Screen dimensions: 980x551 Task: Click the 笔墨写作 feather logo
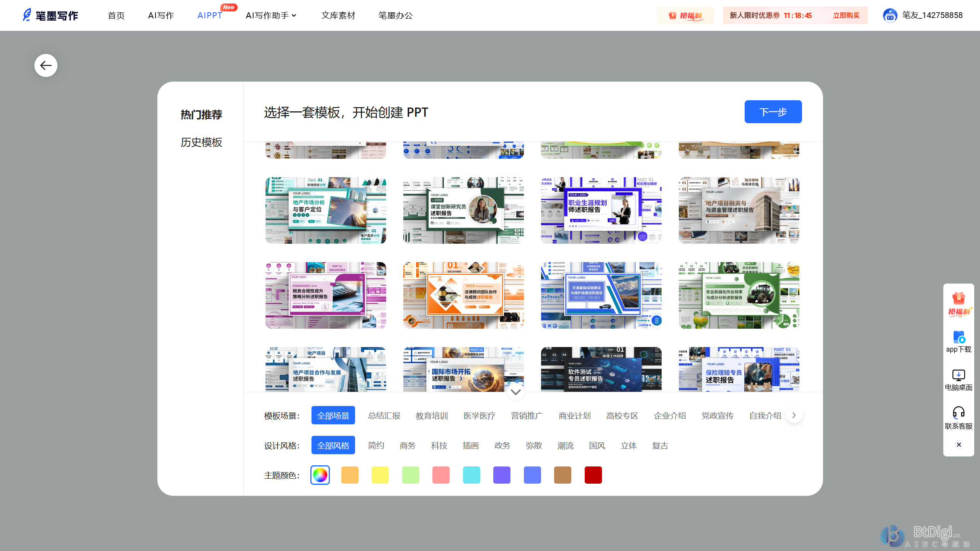(x=27, y=15)
